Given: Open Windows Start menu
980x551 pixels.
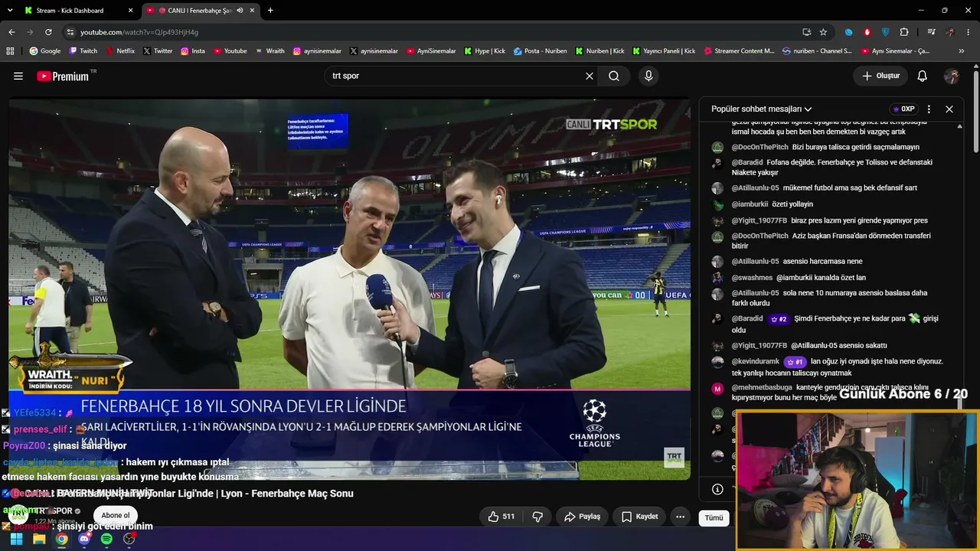Looking at the screenshot, I should 16,539.
